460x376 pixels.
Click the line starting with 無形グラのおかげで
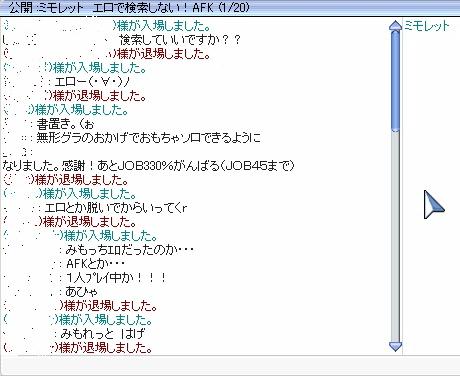[x=149, y=138]
